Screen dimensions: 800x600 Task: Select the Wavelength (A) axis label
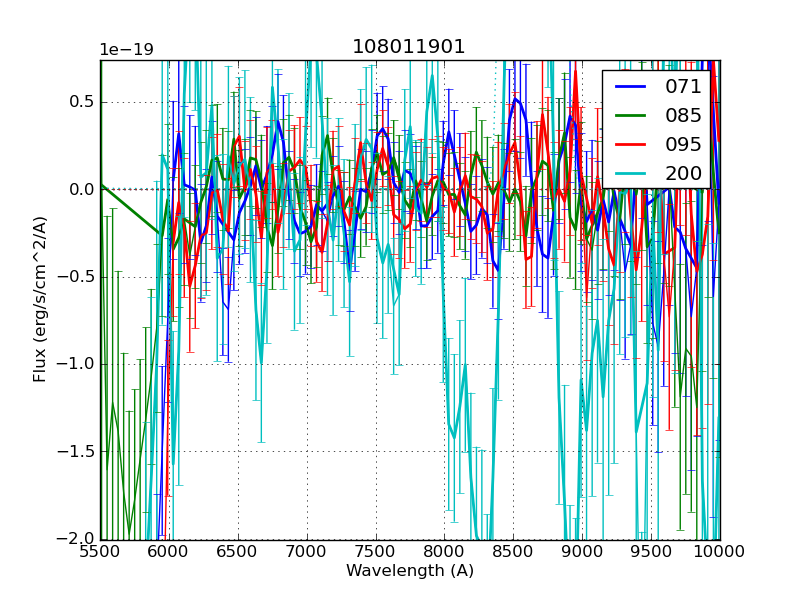(x=410, y=571)
